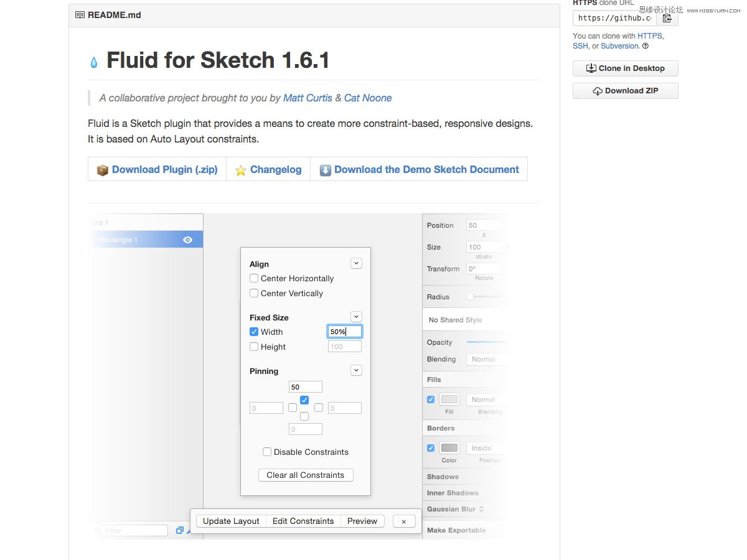This screenshot has width=747, height=560.
Task: Uncheck the top pinning checkbox
Action: point(304,400)
